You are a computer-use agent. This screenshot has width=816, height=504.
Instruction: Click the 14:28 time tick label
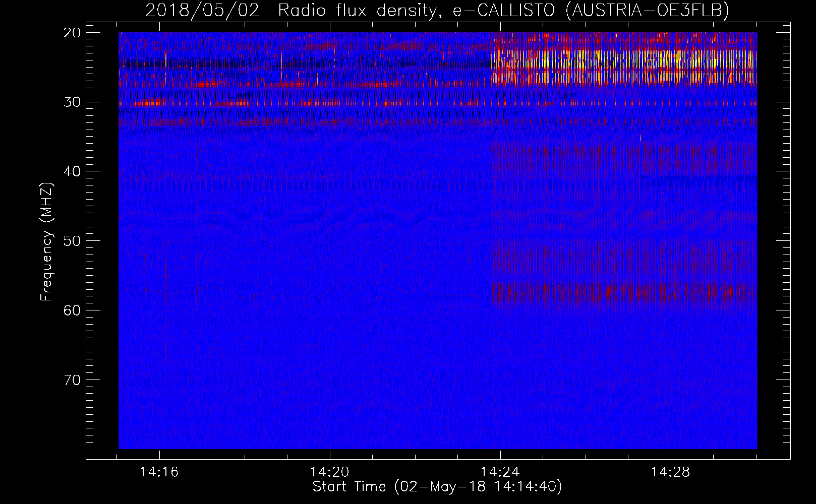(x=670, y=472)
